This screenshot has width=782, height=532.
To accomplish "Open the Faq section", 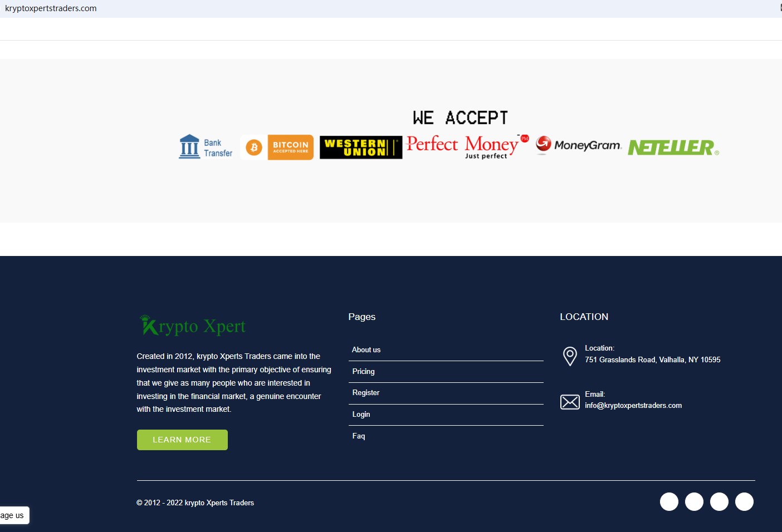I will [358, 436].
